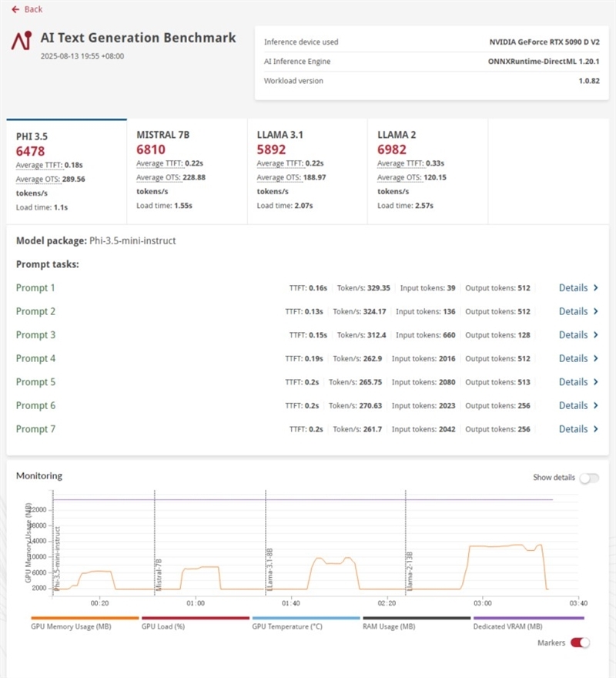Toggle GPU Memory Usage legend series
Image resolution: width=616 pixels, height=678 pixels.
85,623
